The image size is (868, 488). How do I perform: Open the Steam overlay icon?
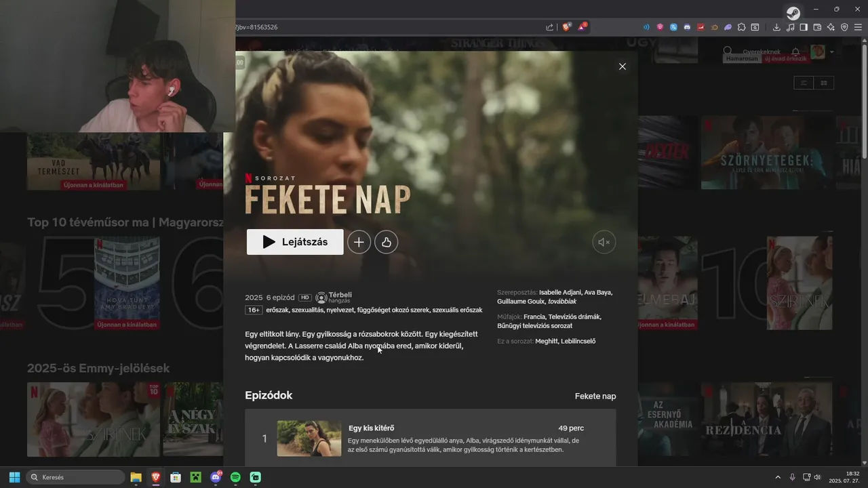point(793,13)
